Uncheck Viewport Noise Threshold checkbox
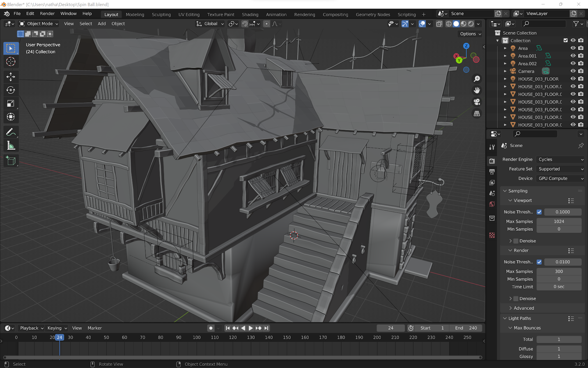The image size is (588, 368). pyautogui.click(x=539, y=212)
